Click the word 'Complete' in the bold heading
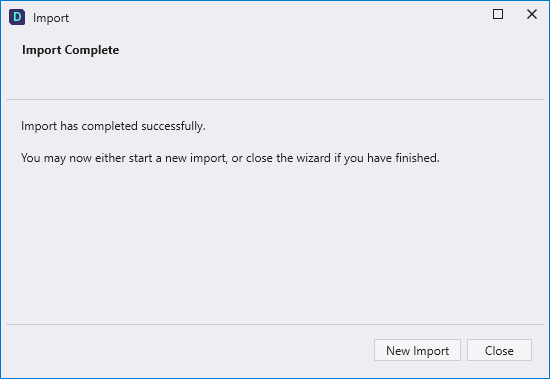 click(x=92, y=50)
